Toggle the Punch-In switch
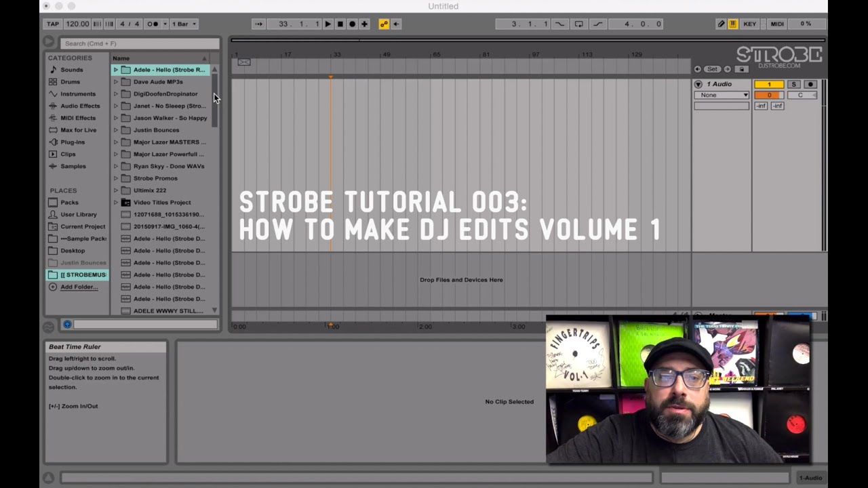This screenshot has height=488, width=868. click(x=560, y=24)
